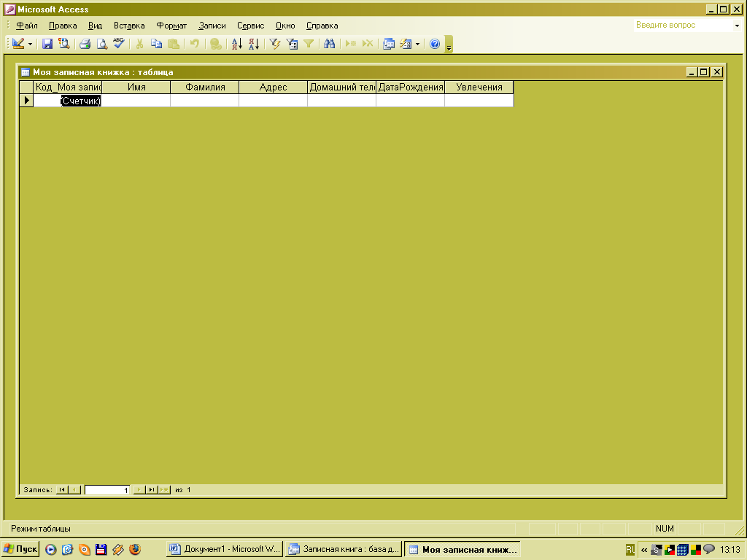The width and height of the screenshot is (747, 560).
Task: Go to last record navigation button
Action: pos(152,489)
